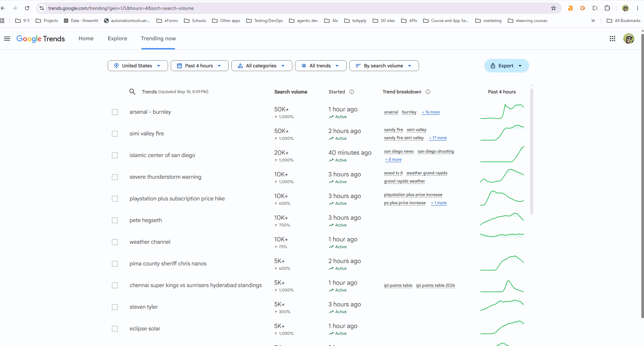The height and width of the screenshot is (346, 644).
Task: Open the All Bookmarks folder
Action: (624, 21)
